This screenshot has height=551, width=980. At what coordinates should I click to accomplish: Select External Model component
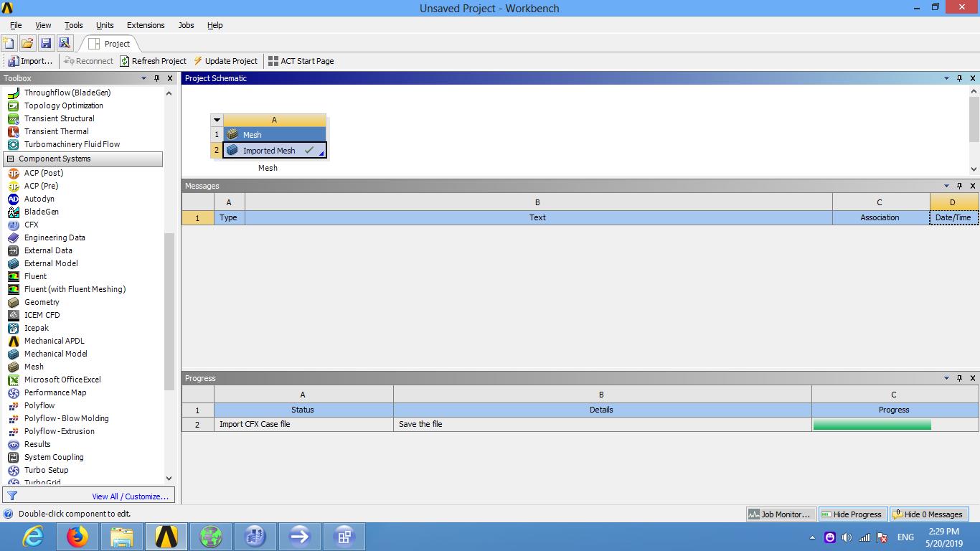point(51,263)
